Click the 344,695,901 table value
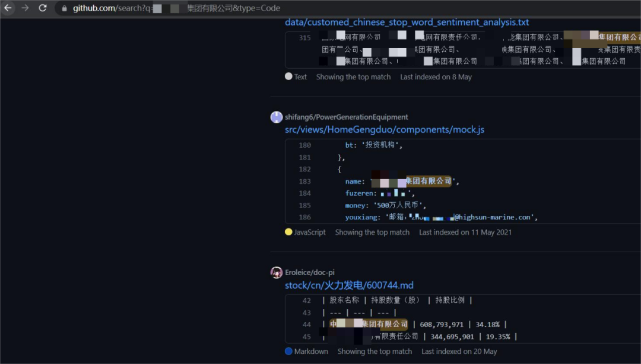 point(452,337)
